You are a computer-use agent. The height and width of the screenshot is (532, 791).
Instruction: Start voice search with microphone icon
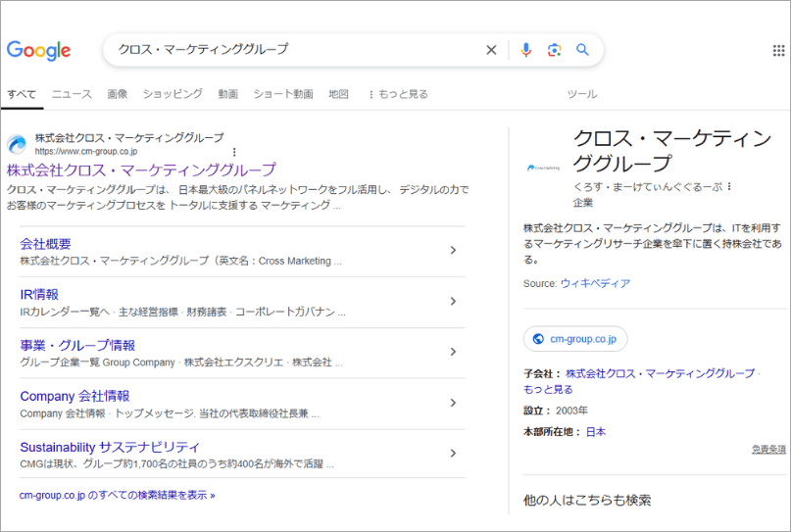[x=525, y=50]
